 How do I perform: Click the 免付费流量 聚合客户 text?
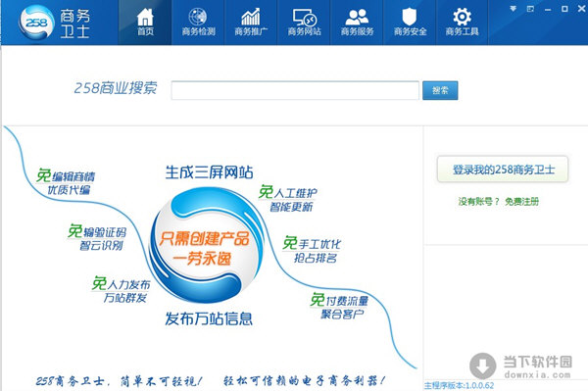339,307
